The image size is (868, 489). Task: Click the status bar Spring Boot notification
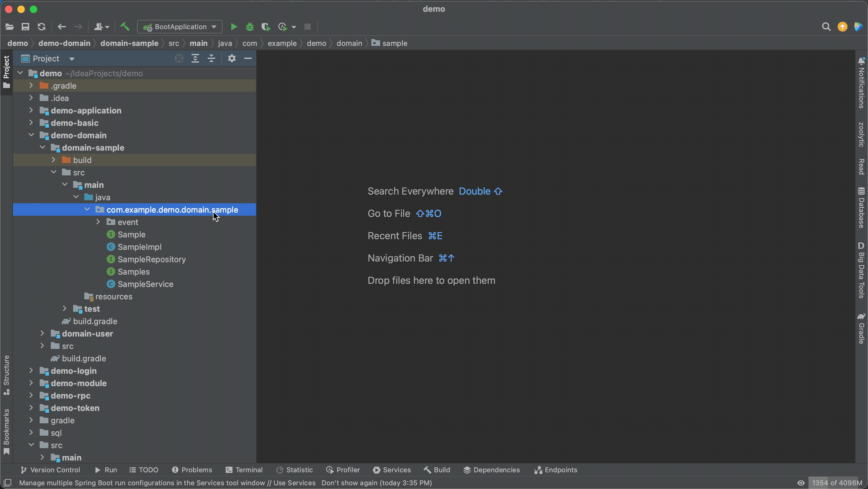click(225, 482)
